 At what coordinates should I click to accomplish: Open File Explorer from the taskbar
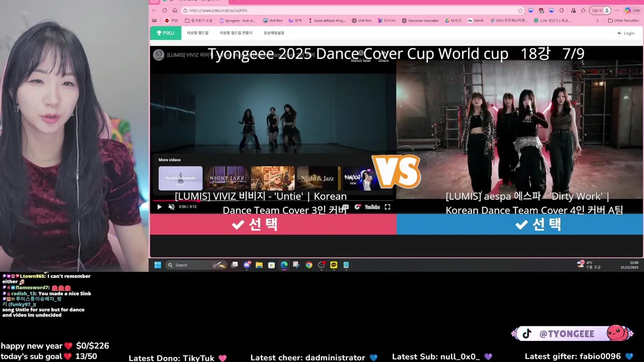tap(259, 265)
